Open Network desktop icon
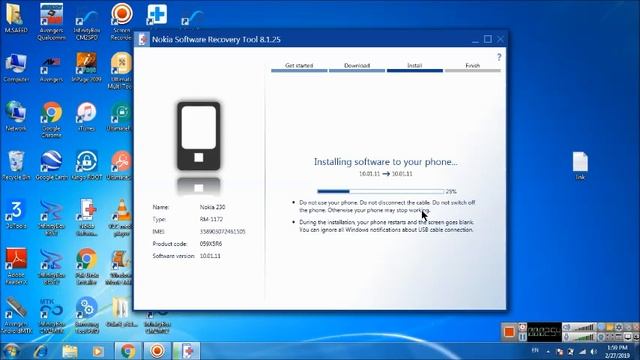 (16, 116)
